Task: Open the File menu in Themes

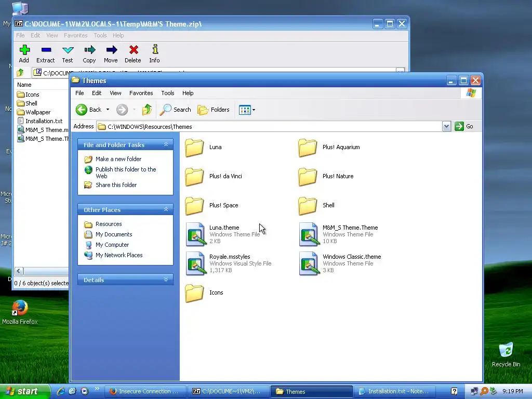Action: [x=79, y=93]
